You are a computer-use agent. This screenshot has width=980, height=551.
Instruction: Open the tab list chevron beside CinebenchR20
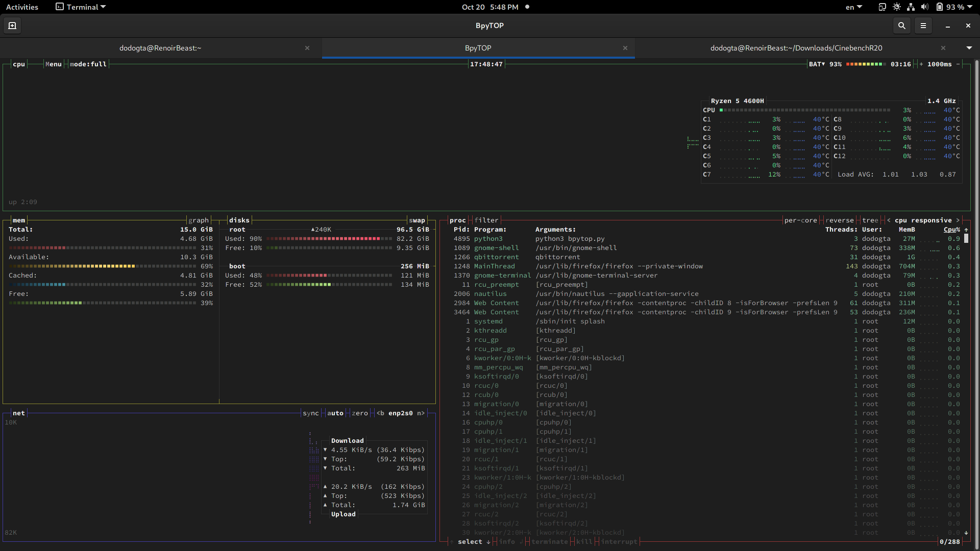969,47
